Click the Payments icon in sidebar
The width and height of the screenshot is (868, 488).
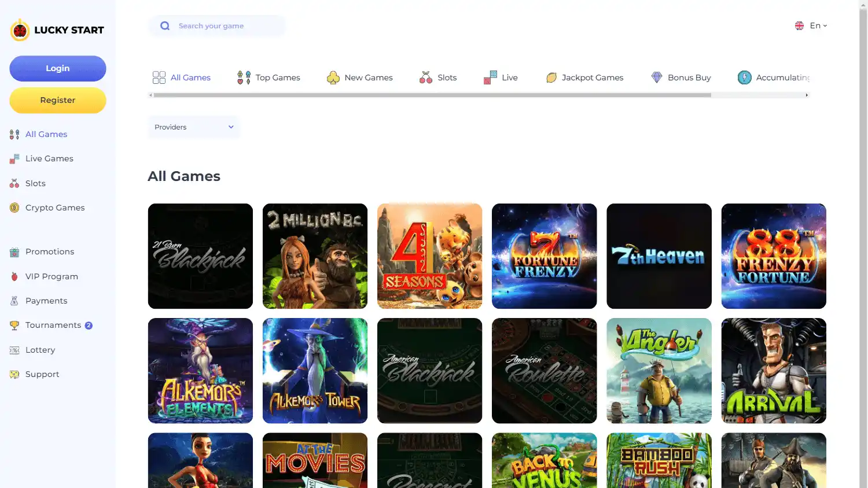coord(14,301)
